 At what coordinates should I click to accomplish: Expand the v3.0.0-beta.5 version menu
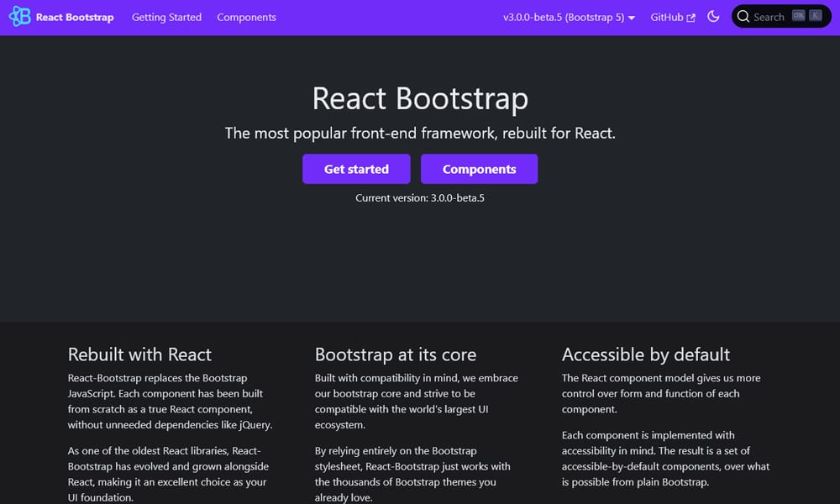(569, 16)
